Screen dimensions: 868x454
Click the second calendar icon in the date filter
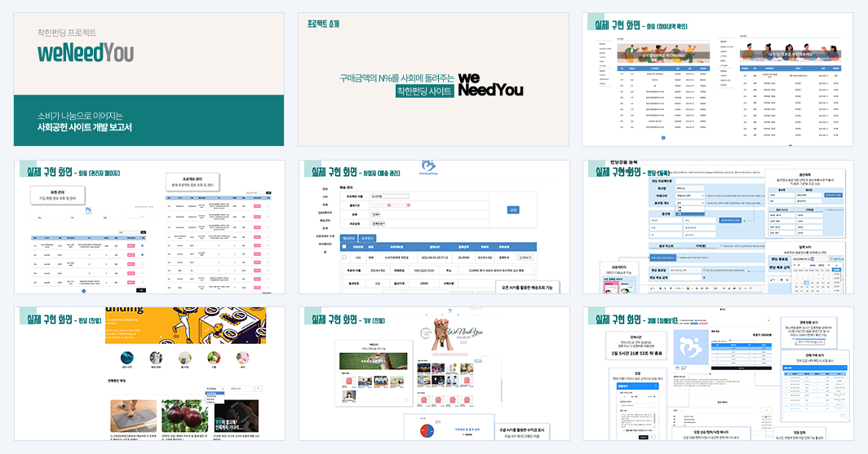408,205
